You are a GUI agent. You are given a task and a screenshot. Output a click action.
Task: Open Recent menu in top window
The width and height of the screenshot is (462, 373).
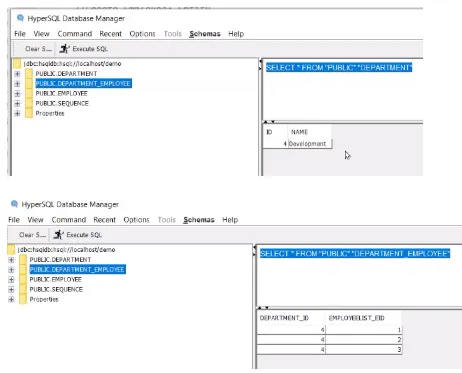pos(110,34)
